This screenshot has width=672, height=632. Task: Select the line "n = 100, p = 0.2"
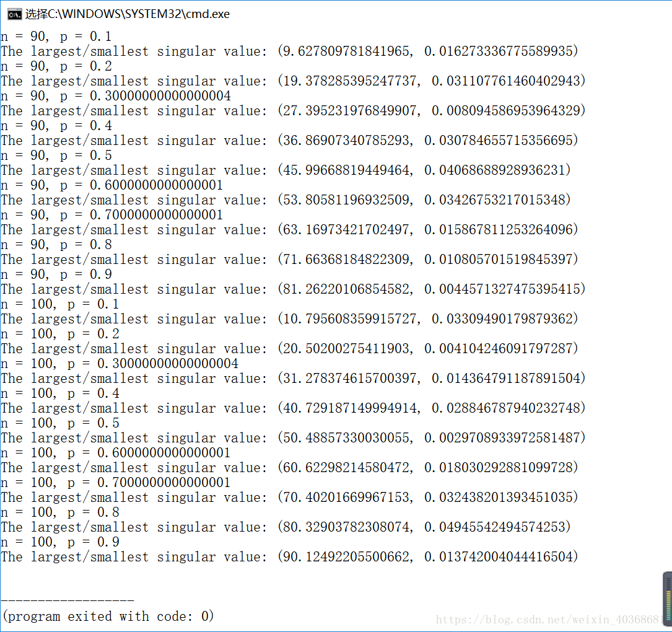[60, 333]
